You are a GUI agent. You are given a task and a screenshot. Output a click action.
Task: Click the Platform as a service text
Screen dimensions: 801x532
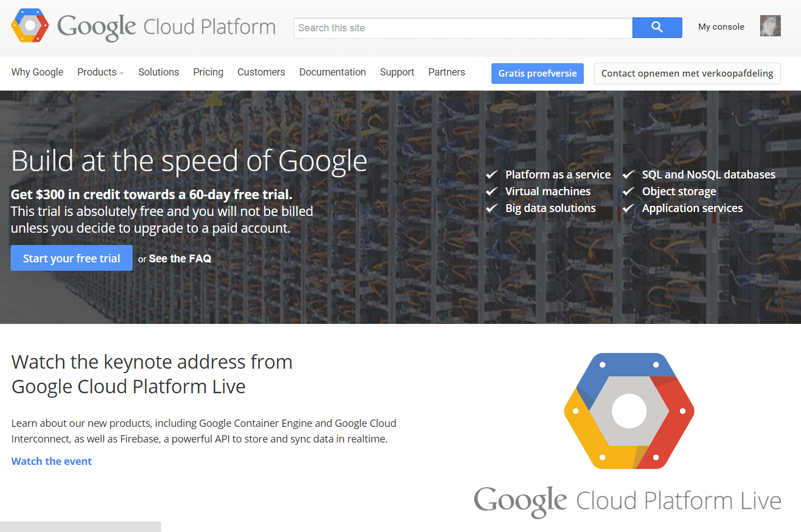pos(558,175)
